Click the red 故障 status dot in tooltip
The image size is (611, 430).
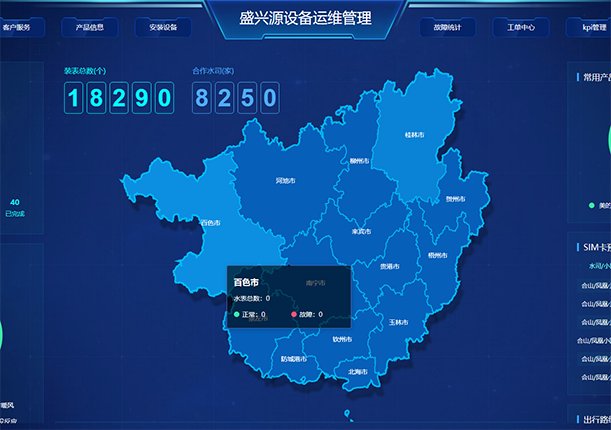(294, 314)
